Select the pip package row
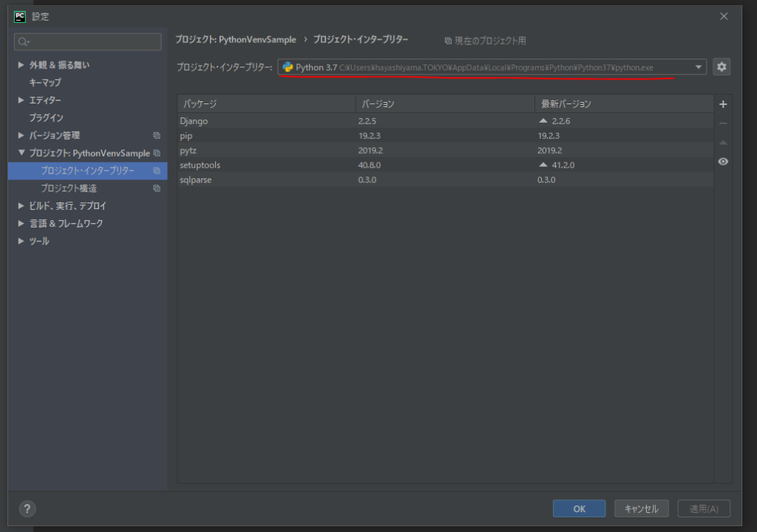Viewport: 757px width, 532px height. click(x=446, y=136)
